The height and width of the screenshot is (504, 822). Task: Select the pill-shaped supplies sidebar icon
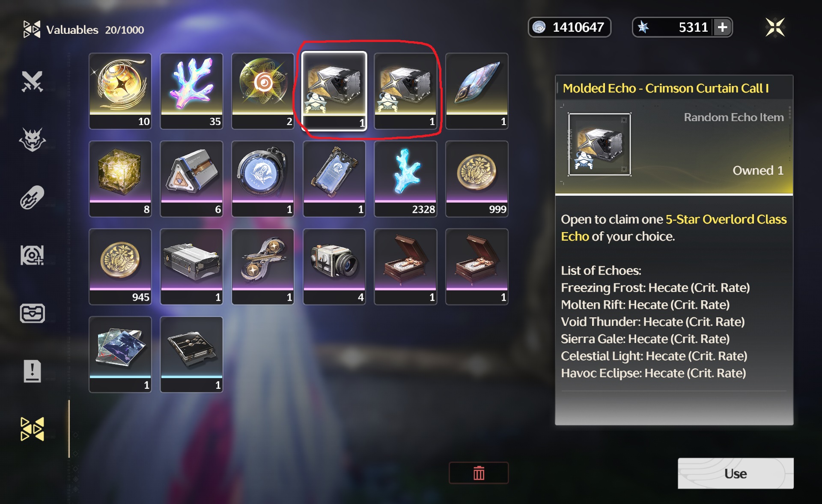click(x=32, y=197)
